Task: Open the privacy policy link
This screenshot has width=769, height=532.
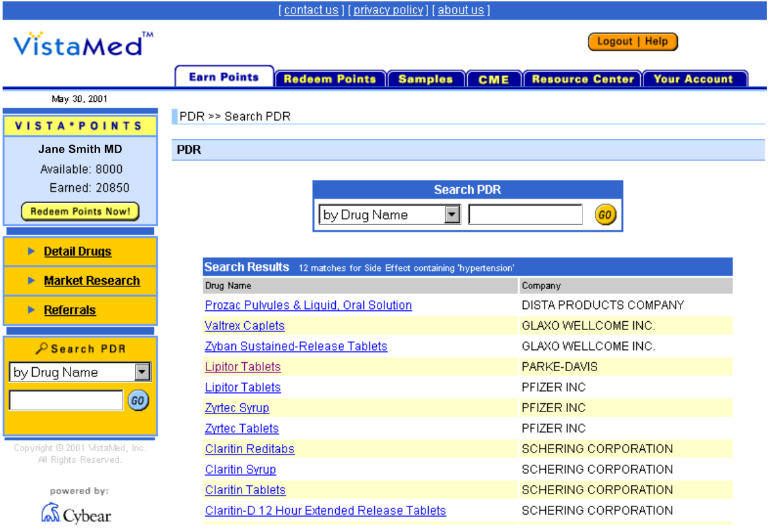Action: point(389,10)
